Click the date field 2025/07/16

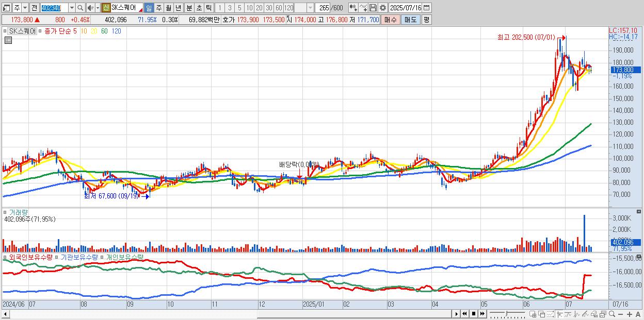click(405, 8)
